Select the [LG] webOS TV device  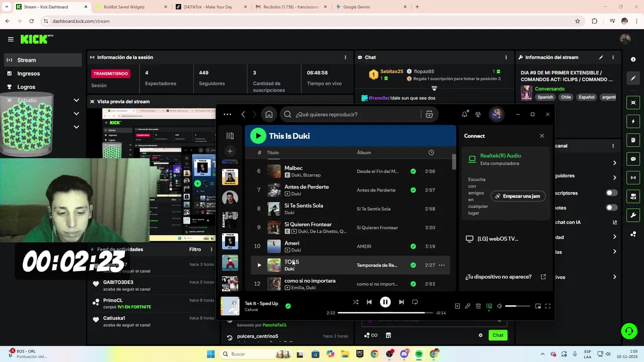coord(498,239)
